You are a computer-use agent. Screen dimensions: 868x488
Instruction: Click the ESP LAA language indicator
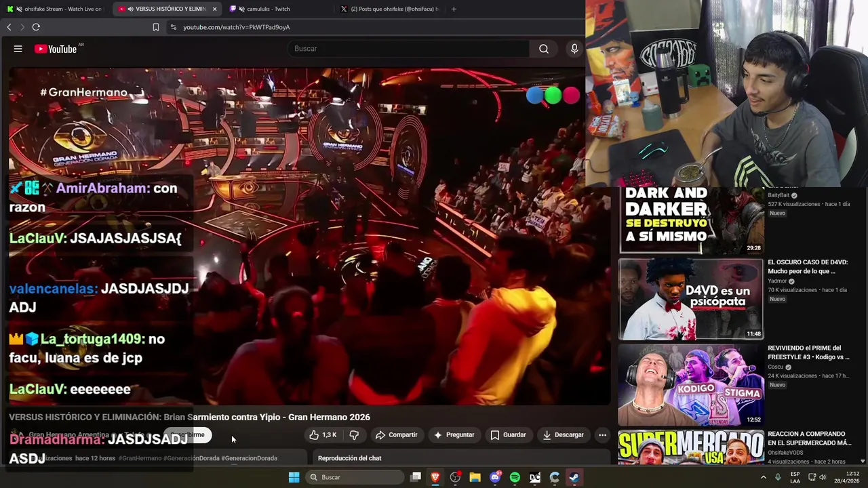pos(795,477)
